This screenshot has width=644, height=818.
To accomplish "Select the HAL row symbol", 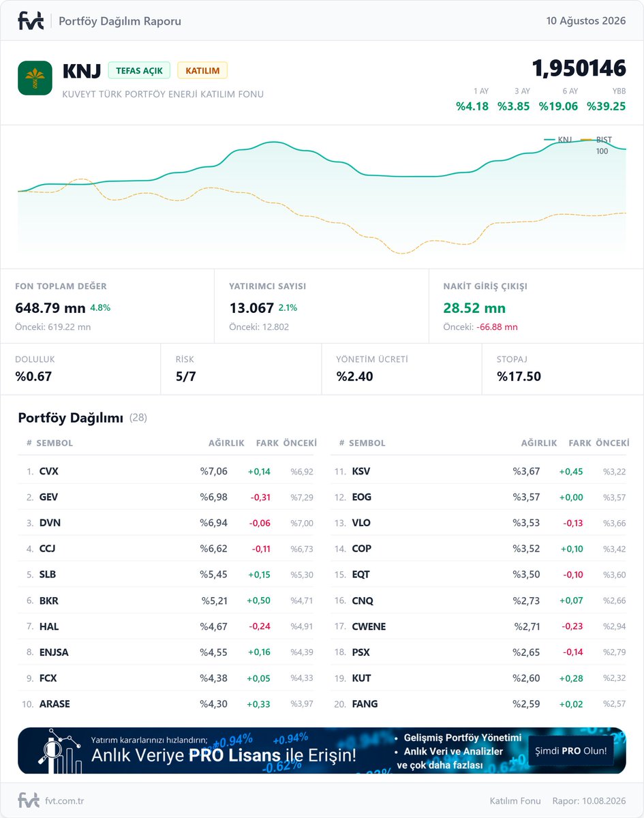I will pyautogui.click(x=49, y=626).
